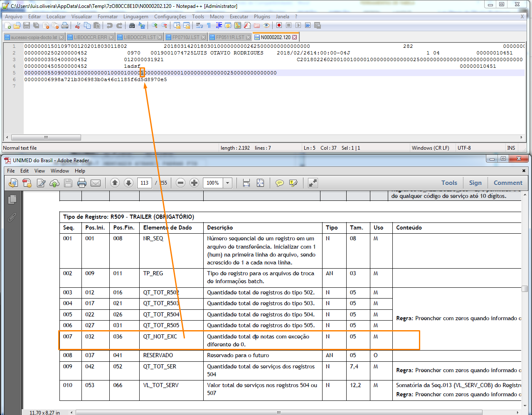The width and height of the screenshot is (532, 415).
Task: Open the Sign pane in Adobe Reader
Action: pyautogui.click(x=475, y=183)
